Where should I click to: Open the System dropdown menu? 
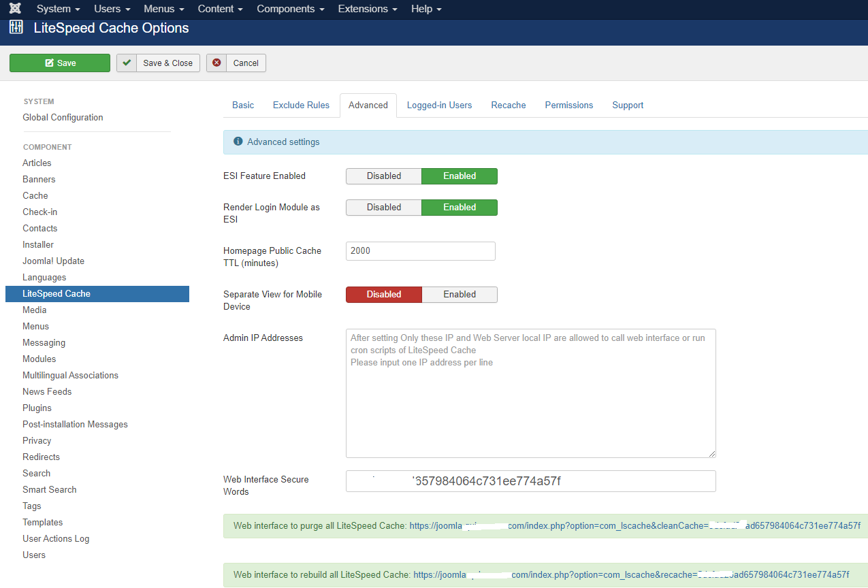coord(59,9)
